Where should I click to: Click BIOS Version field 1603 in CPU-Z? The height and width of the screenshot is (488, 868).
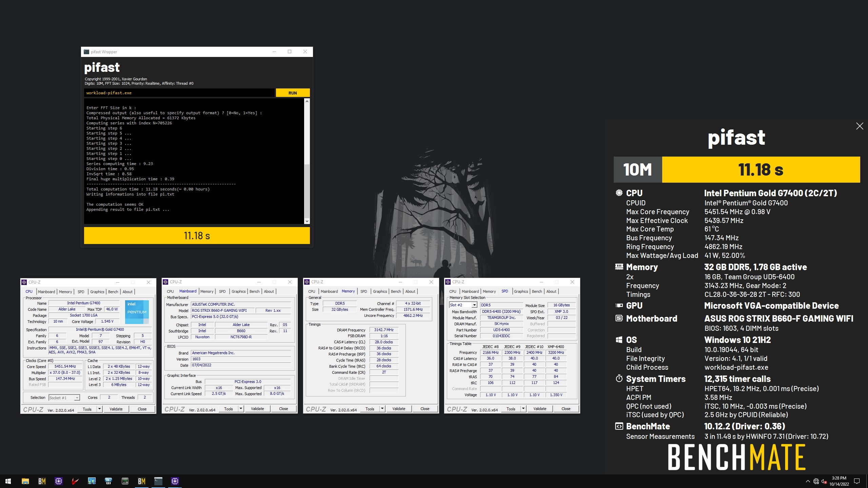241,359
